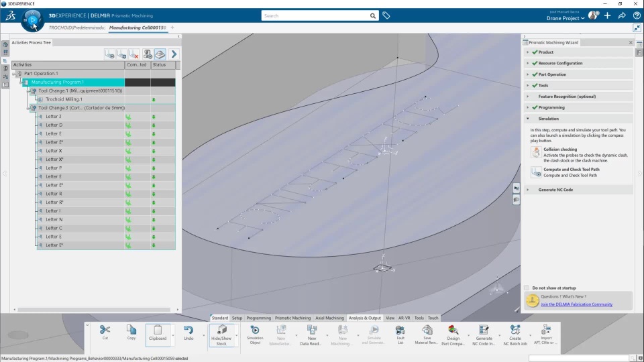Select the Activities Process Tree tab

pyautogui.click(x=32, y=42)
